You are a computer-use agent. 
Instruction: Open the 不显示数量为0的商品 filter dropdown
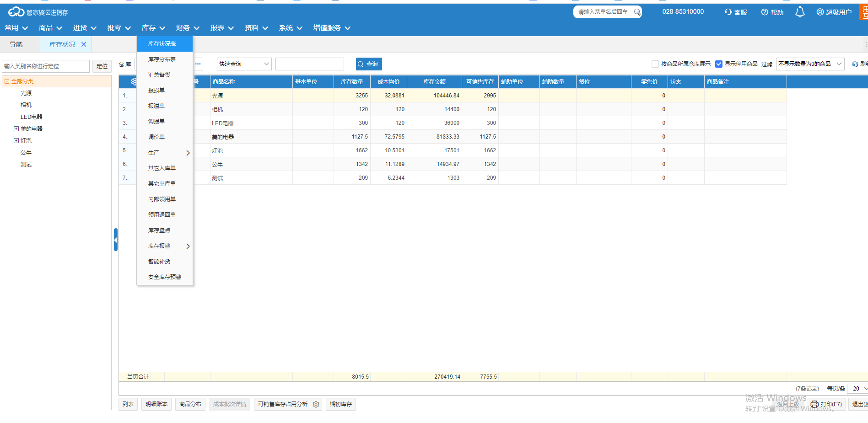pyautogui.click(x=810, y=64)
